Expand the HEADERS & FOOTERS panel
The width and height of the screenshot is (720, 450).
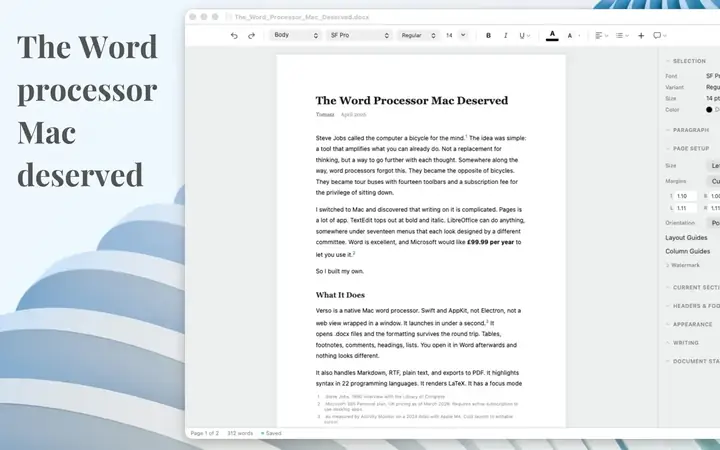coord(692,306)
